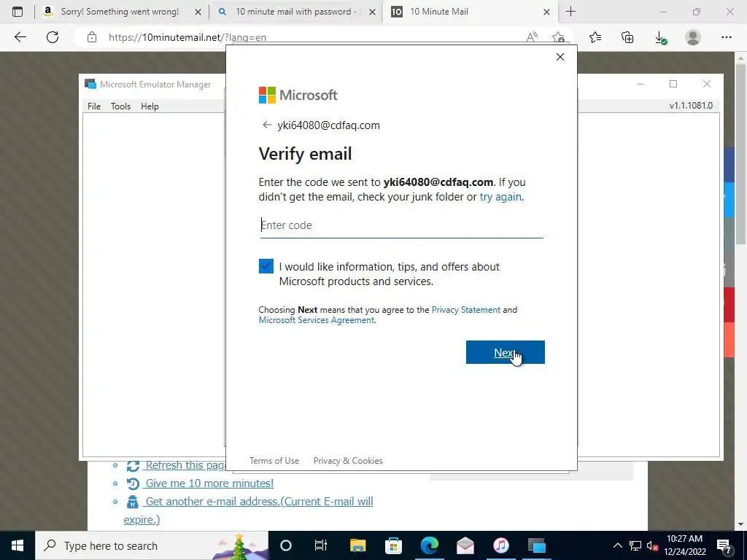Click 'Refresh this page' link
This screenshot has width=747, height=560.
(x=185, y=465)
